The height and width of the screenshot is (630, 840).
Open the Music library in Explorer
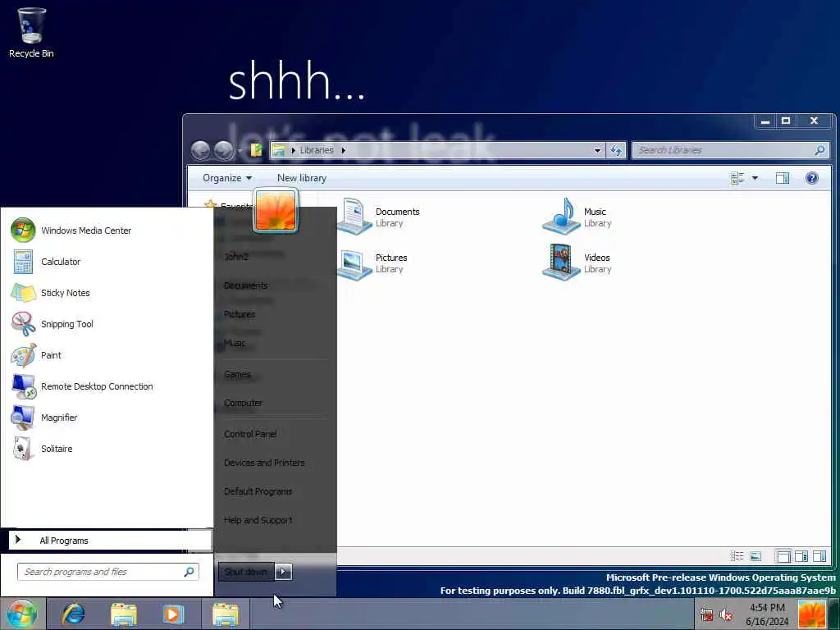(x=577, y=217)
